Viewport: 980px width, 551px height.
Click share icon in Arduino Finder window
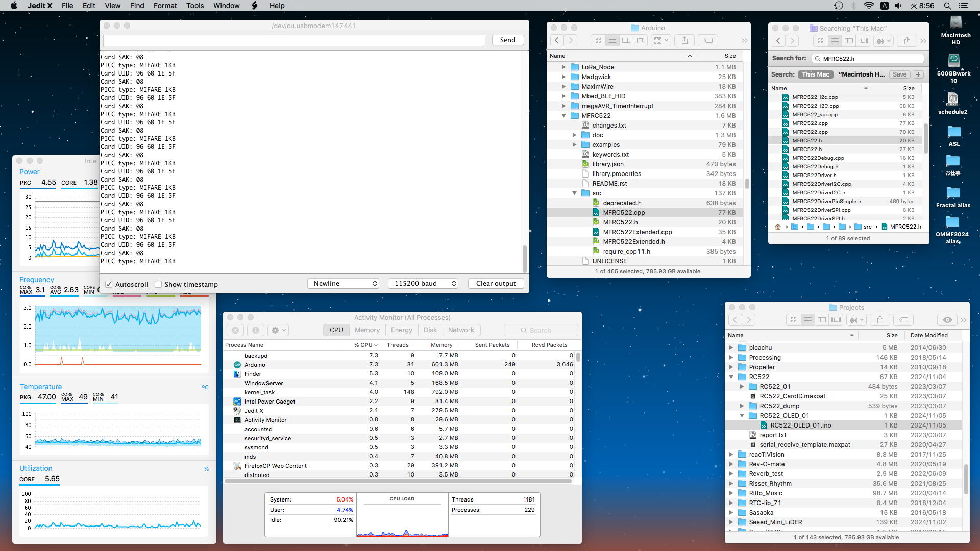click(x=685, y=40)
